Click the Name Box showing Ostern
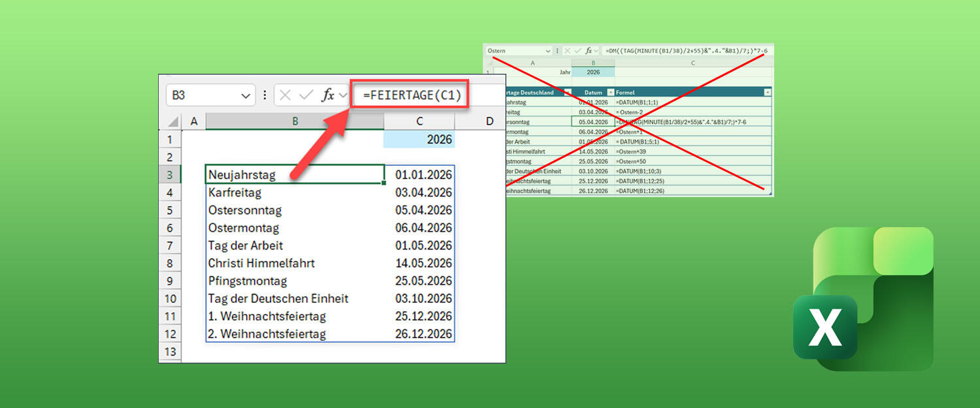 [519, 50]
